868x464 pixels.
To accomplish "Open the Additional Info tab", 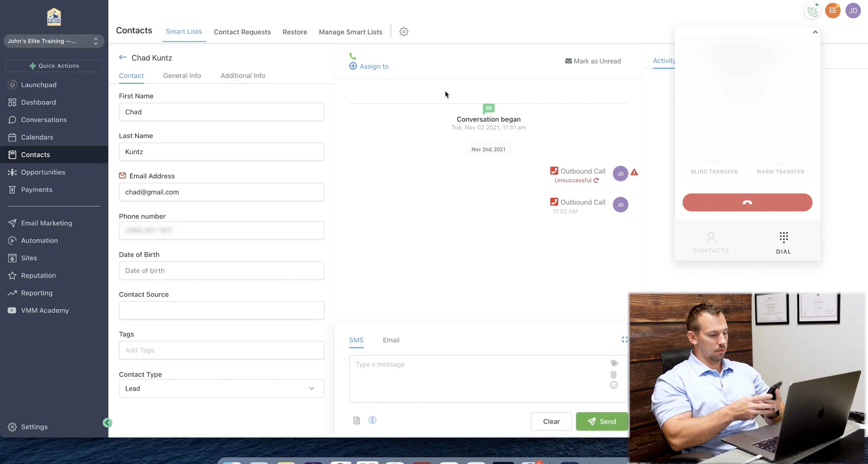I will [243, 76].
